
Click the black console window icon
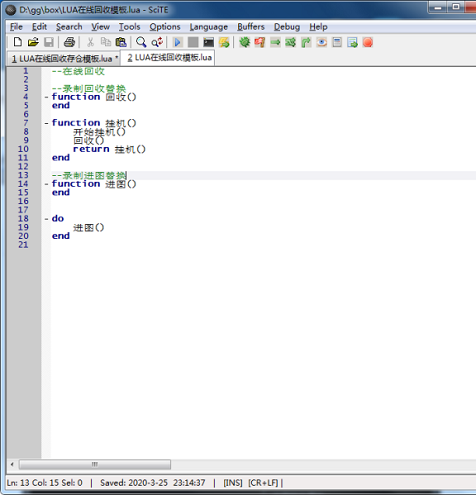pos(209,42)
